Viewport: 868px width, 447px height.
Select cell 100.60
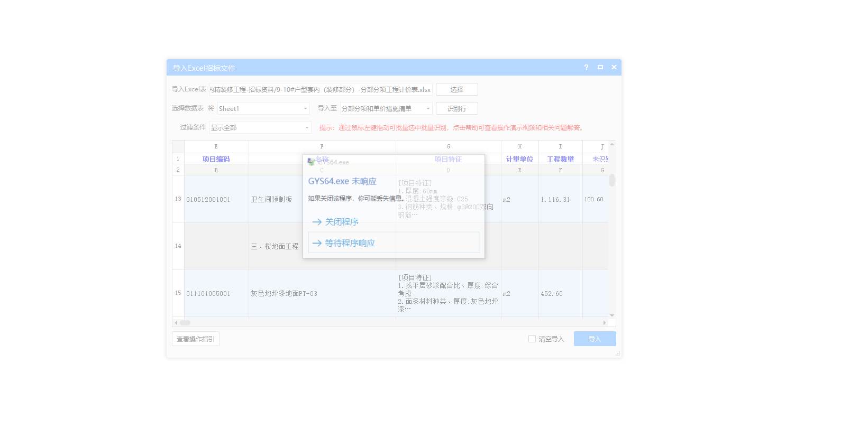(x=595, y=199)
